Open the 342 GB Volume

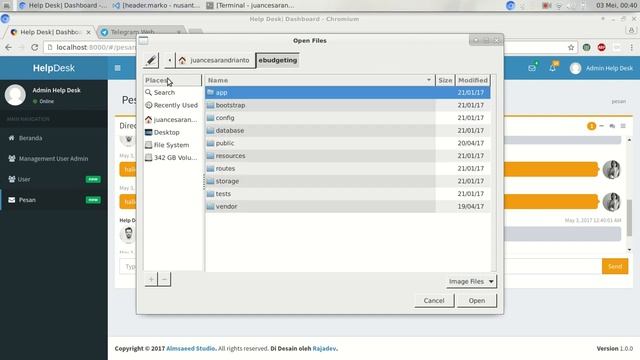(x=173, y=158)
